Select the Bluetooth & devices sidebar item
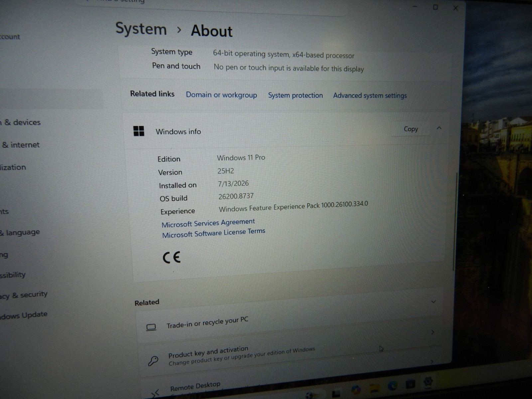This screenshot has height=399, width=532. click(x=20, y=122)
